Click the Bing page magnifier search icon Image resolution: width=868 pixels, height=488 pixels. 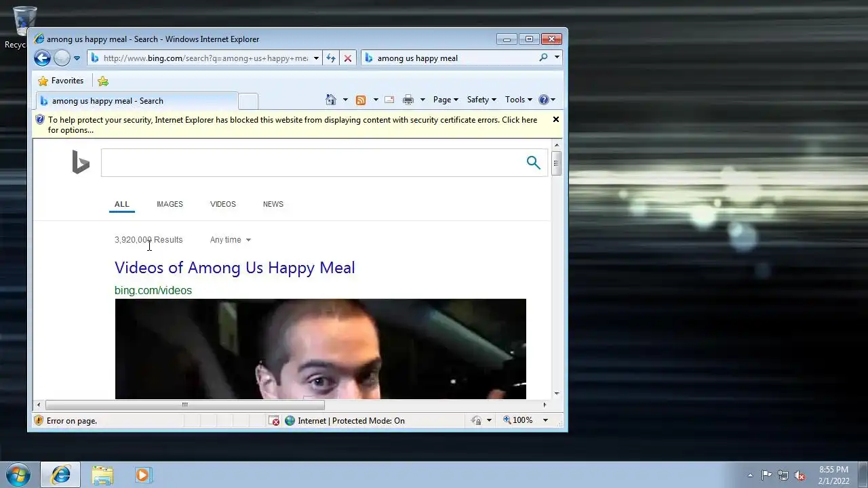coord(534,163)
